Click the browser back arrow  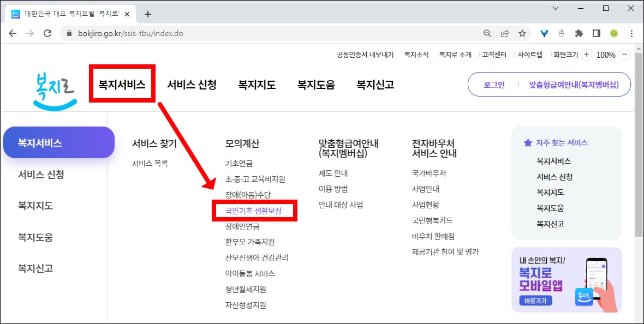point(13,34)
